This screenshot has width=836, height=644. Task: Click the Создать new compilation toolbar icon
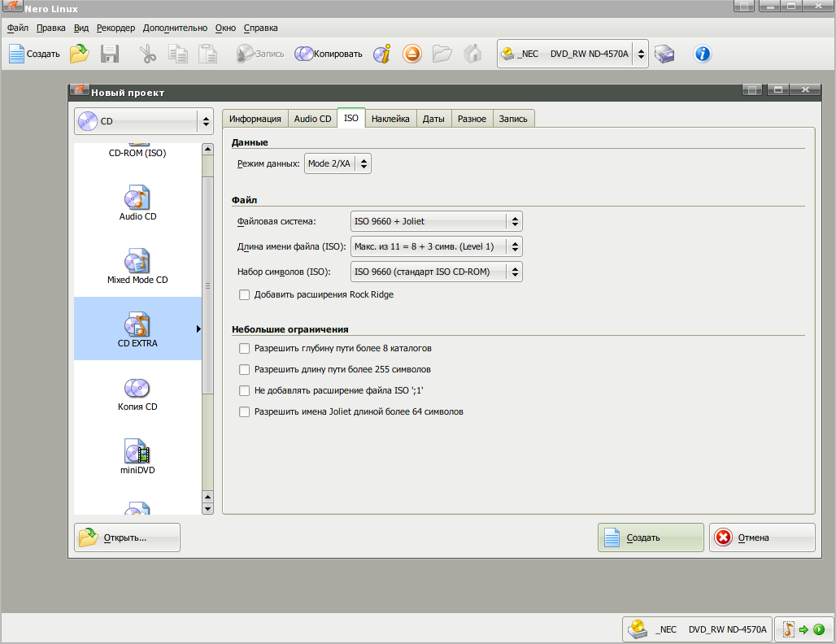click(34, 54)
